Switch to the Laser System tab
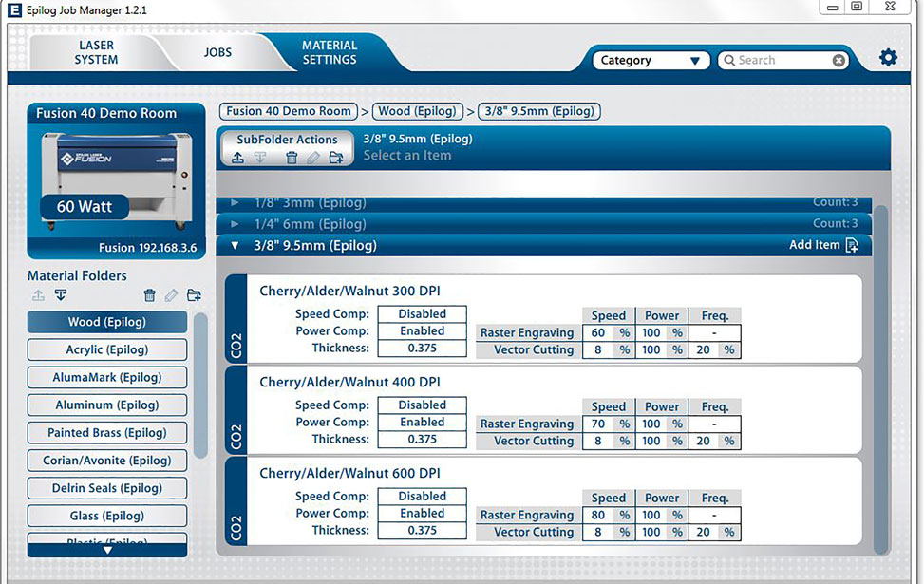This screenshot has width=924, height=584. 96,52
